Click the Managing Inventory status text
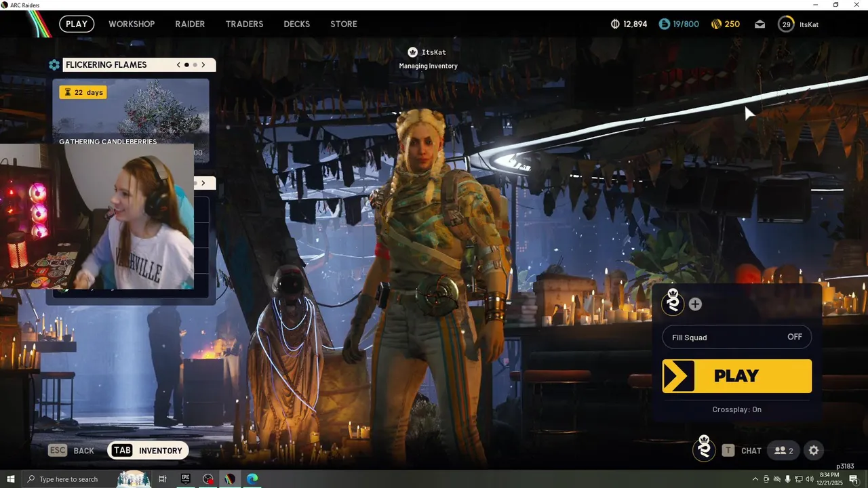868x488 pixels. coord(428,66)
